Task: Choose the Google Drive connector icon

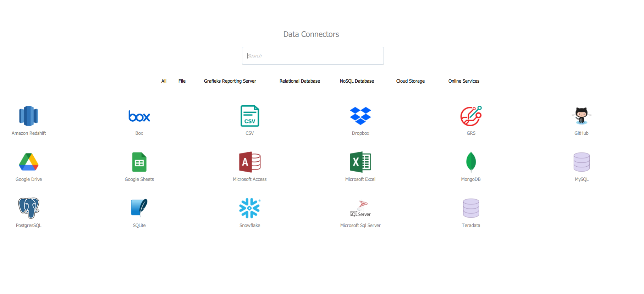Action: pos(29,162)
